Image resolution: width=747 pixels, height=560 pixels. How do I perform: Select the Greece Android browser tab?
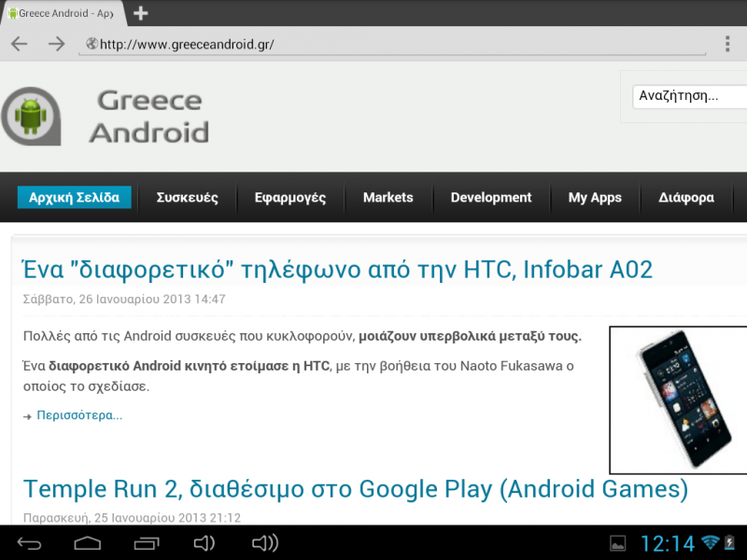(63, 13)
